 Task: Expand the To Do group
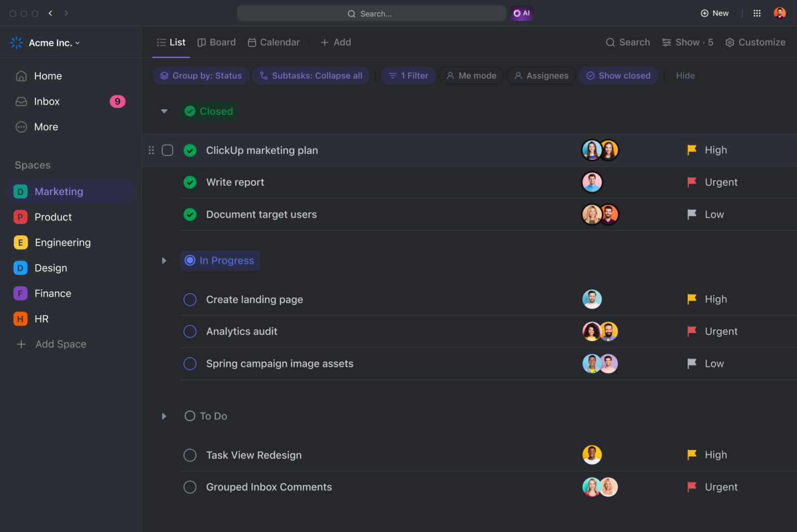(164, 416)
